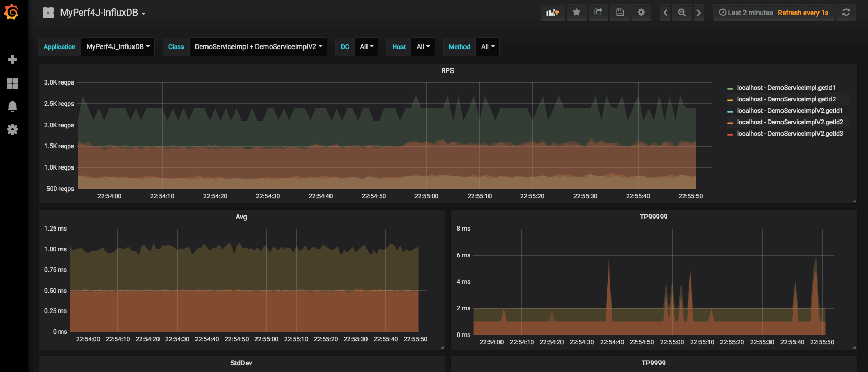868x372 pixels.
Task: Save the dashboard with disk icon
Action: (x=620, y=13)
